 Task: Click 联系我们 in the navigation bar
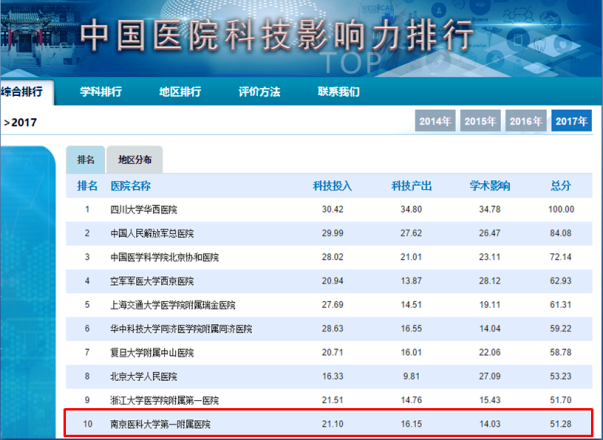(x=338, y=92)
